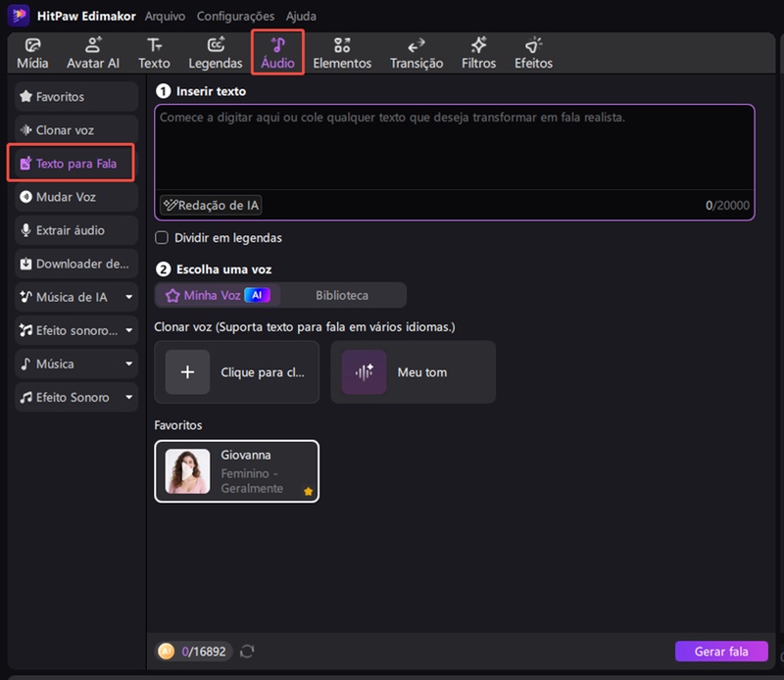
Task: Open Mudar Voz in the sidebar
Action: (x=76, y=197)
